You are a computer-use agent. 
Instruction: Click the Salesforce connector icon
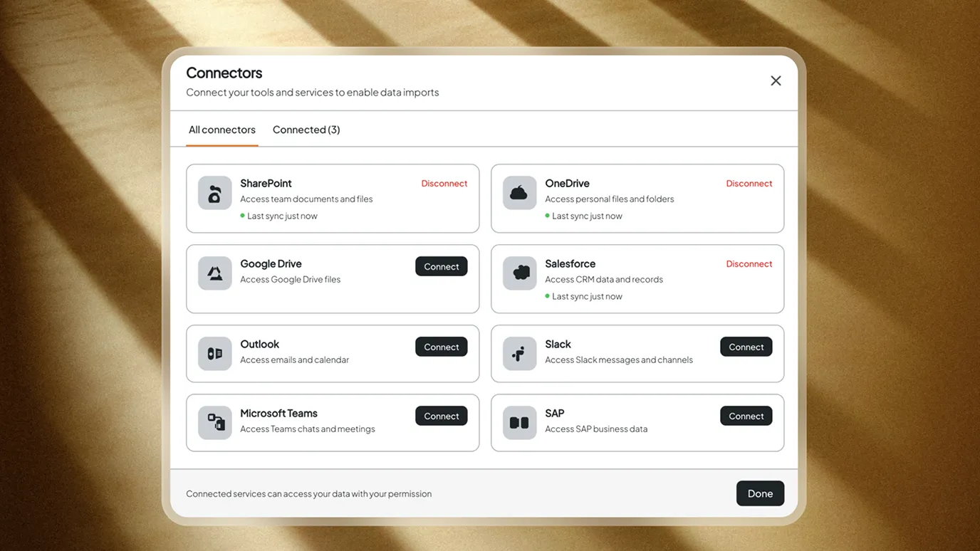(519, 273)
